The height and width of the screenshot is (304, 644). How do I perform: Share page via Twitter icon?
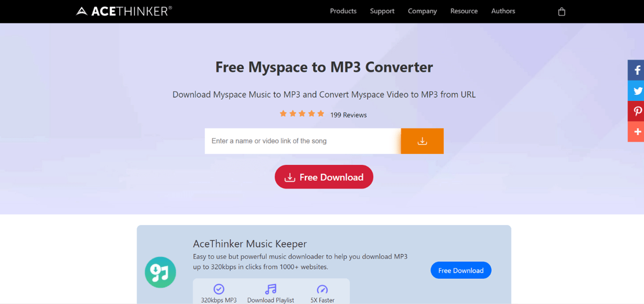636,91
